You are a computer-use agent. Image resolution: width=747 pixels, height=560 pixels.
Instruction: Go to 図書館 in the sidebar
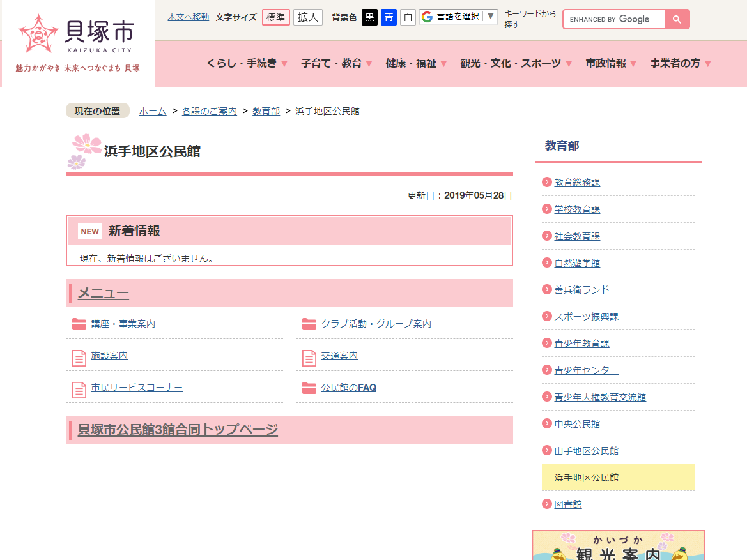[x=568, y=504]
